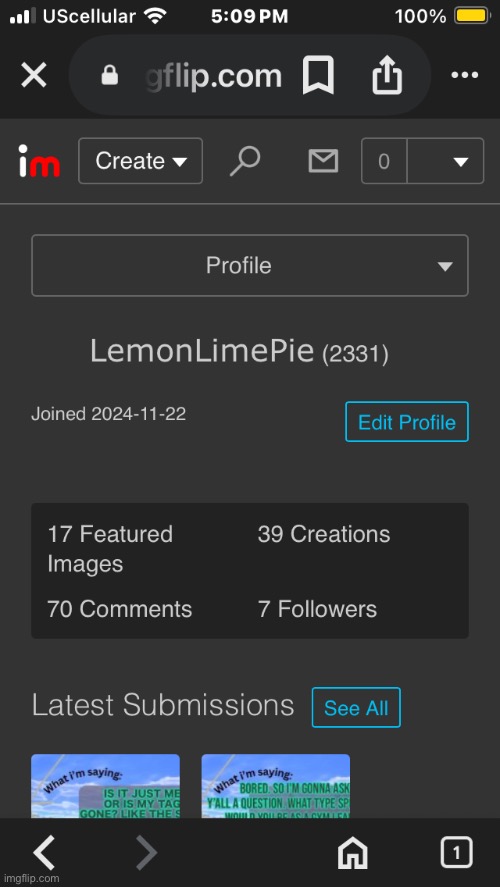Open the first submission thumbnail

tap(105, 786)
